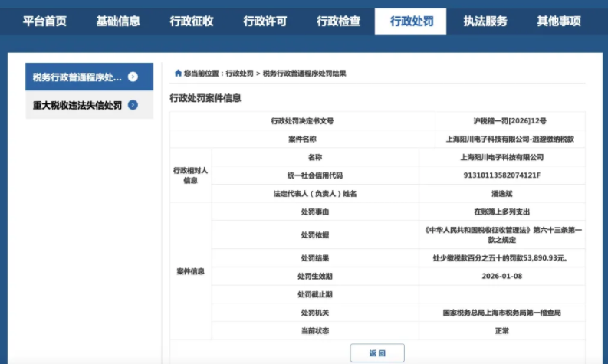Screen dimensions: 608x364
Task: Click the home icon in the breadcrumb
Action: click(x=179, y=74)
